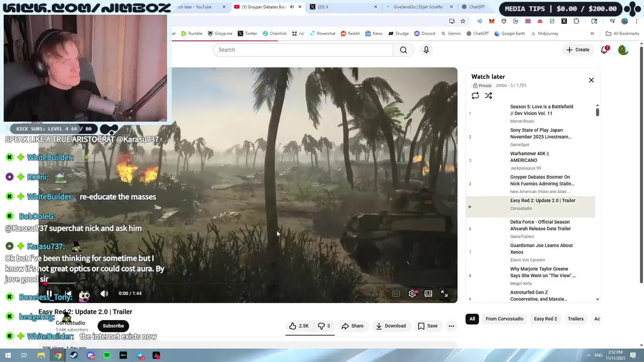The height and width of the screenshot is (362, 644).
Task: Mute audio icon on Groyper Debates tab
Action: click(x=291, y=7)
